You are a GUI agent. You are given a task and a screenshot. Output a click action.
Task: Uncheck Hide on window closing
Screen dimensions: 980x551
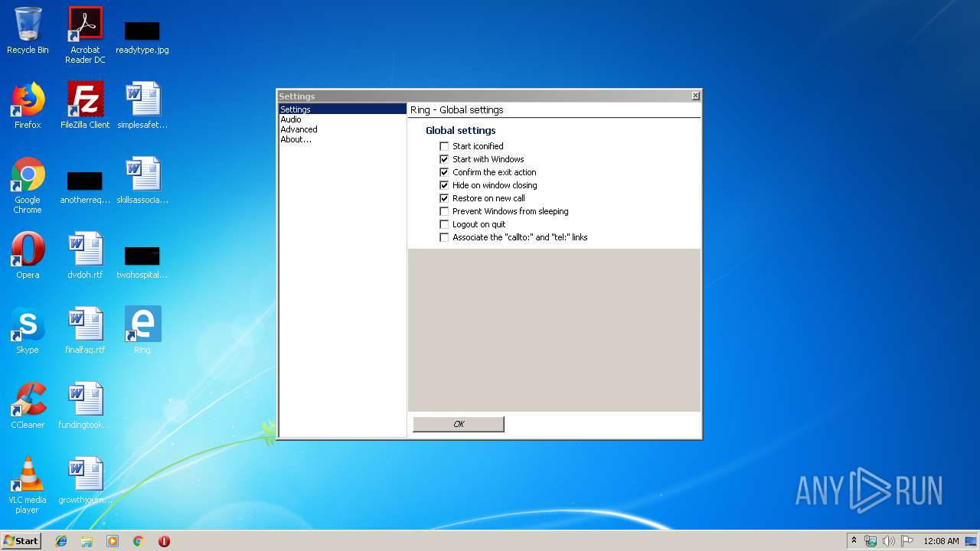tap(444, 185)
